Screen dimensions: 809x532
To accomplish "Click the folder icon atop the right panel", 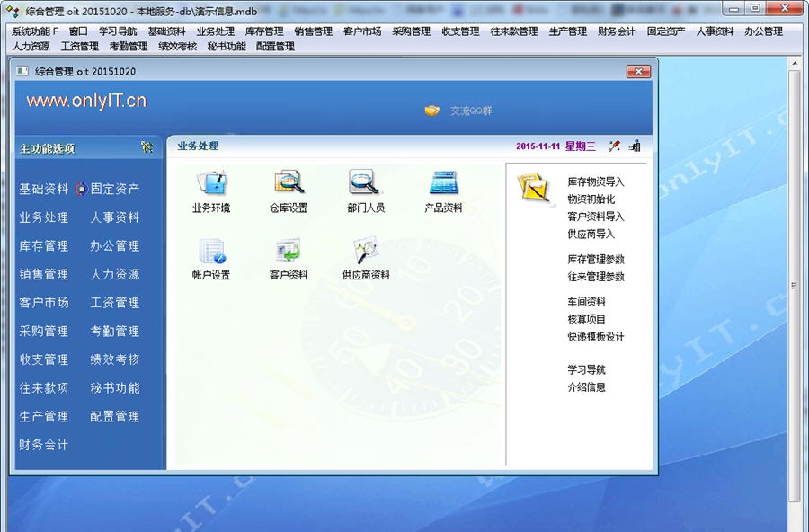I will tap(530, 188).
